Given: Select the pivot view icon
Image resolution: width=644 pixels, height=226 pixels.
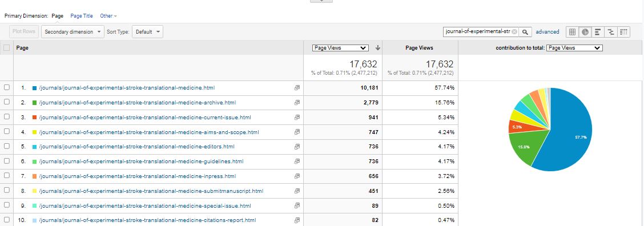Looking at the screenshot, I should coord(623,31).
